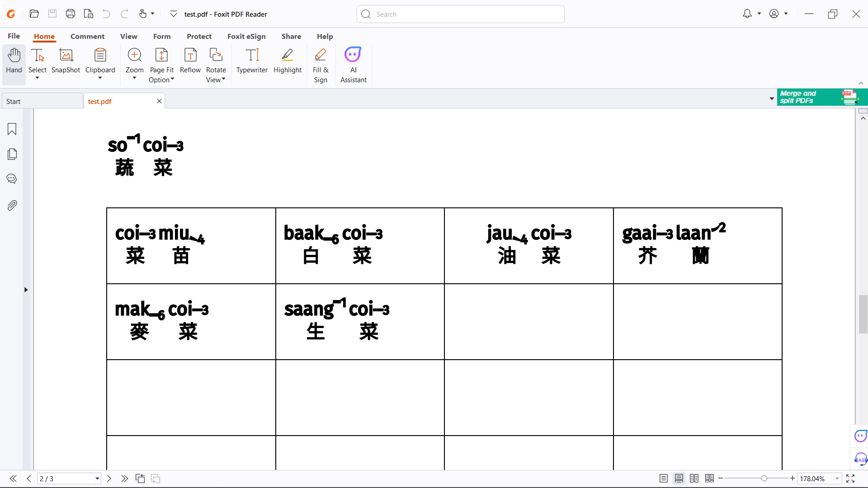Open the zoom percentage dropdown
868x488 pixels.
837,479
